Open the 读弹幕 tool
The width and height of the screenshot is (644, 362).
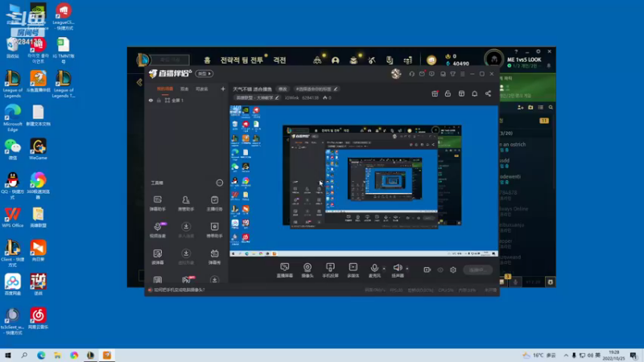[157, 257]
